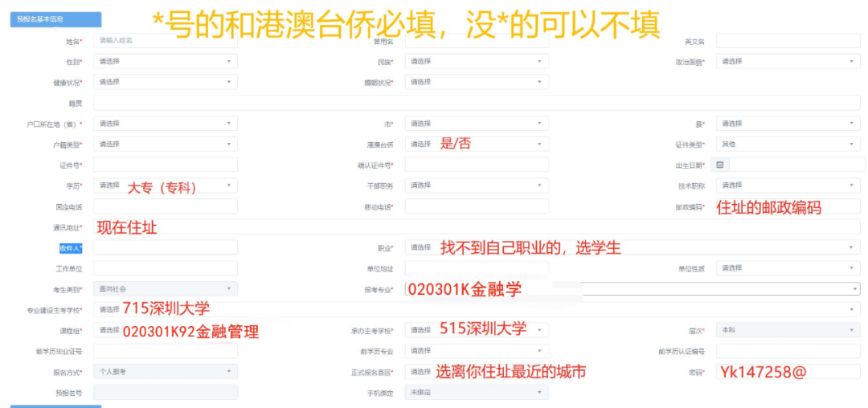Screen dimensions: 868x408
Task: Open the 专业建设主考学校 dropdown
Action: (x=476, y=309)
